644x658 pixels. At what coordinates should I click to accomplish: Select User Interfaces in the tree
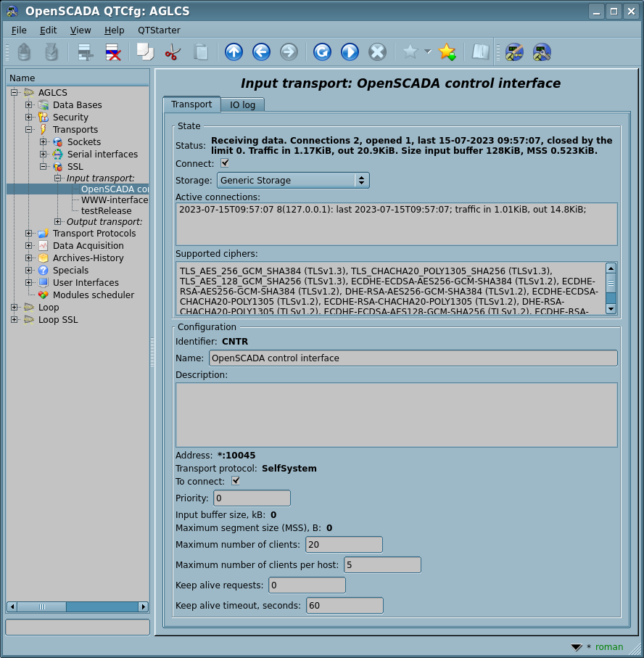86,283
